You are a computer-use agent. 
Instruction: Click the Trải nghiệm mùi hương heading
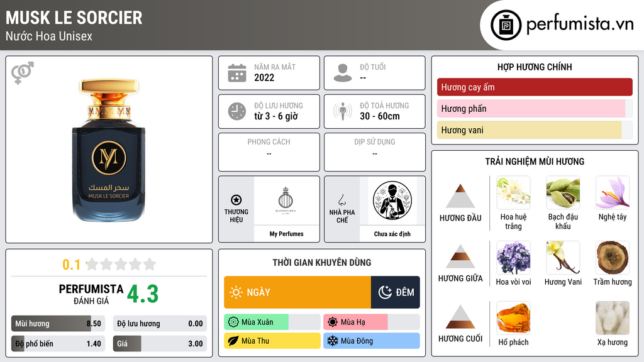click(x=535, y=162)
